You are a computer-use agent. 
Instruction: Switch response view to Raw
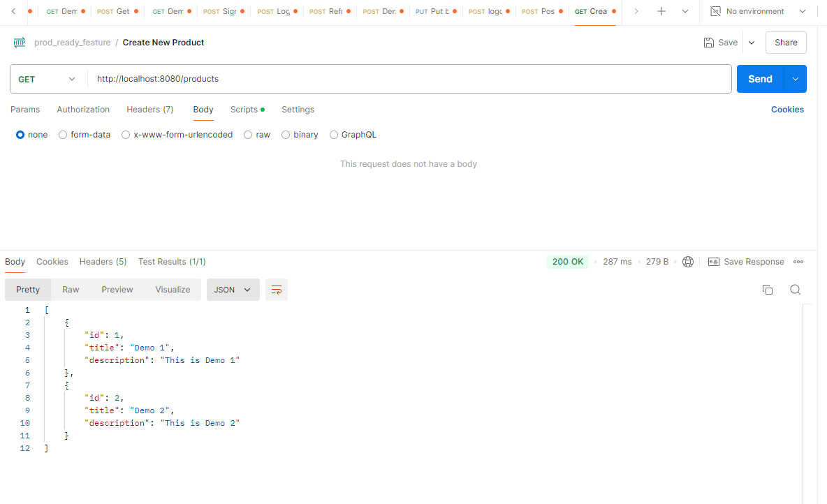pos(71,290)
